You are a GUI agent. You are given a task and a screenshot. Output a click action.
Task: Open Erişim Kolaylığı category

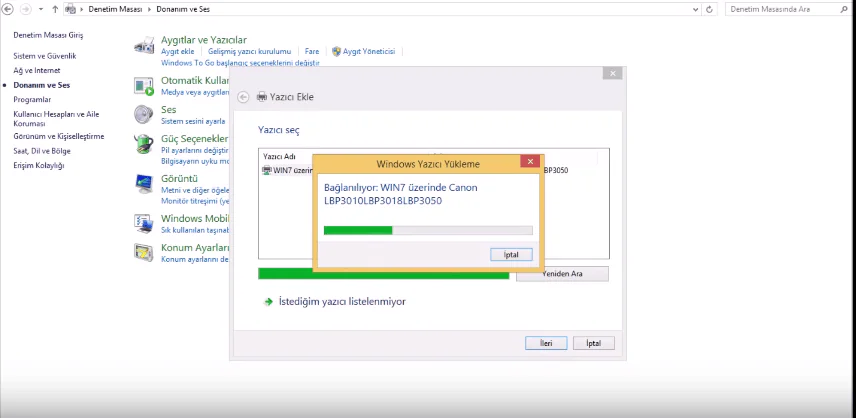39,165
